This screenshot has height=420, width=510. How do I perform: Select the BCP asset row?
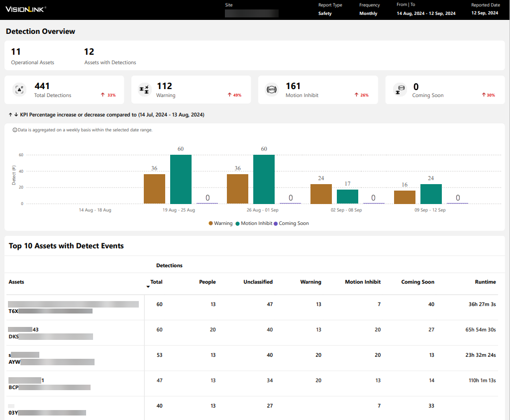(252, 384)
